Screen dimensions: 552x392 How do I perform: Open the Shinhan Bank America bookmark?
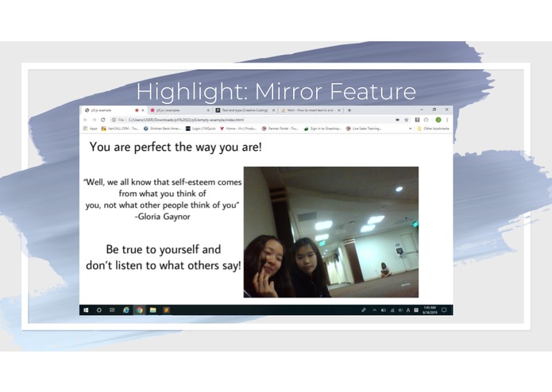(162, 129)
